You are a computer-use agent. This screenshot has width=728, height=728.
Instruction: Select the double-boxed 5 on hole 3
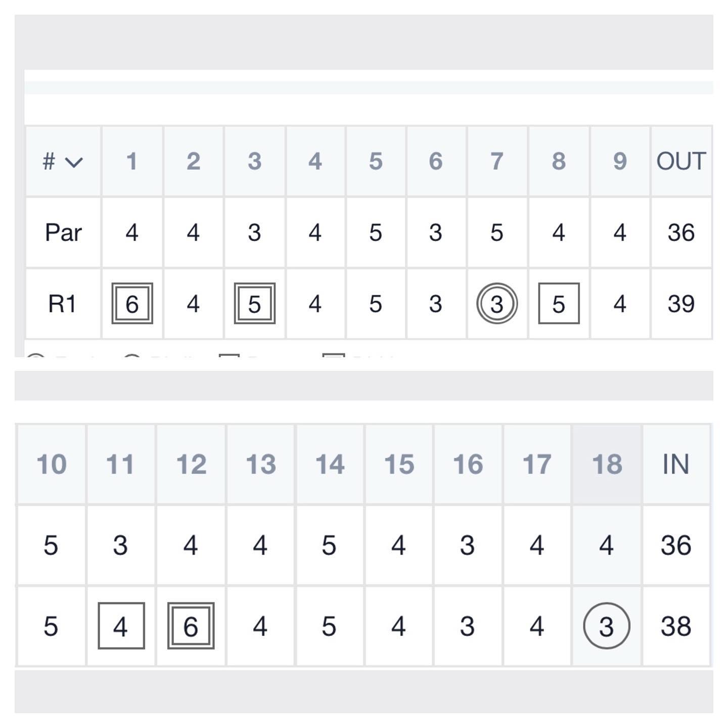(x=255, y=303)
